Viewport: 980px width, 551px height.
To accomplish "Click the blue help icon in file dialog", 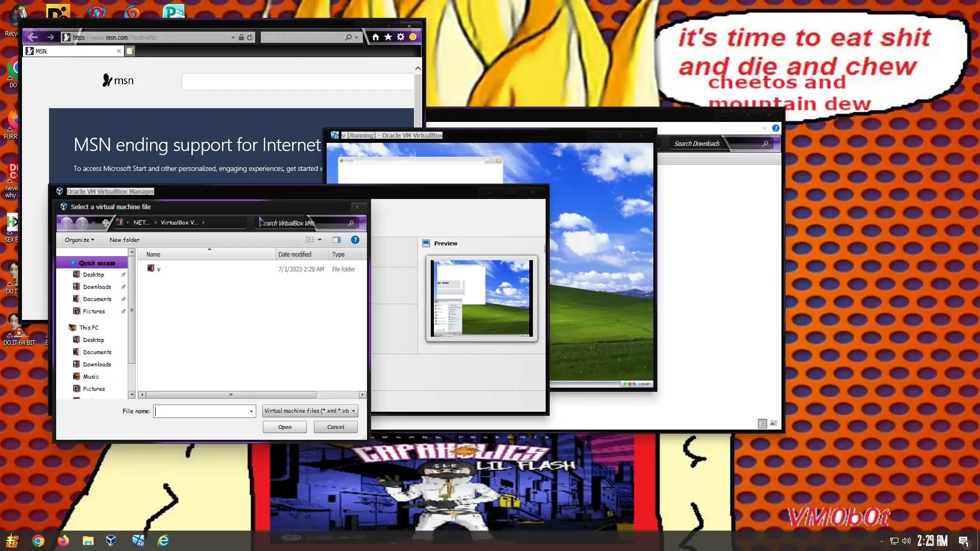I will 355,240.
